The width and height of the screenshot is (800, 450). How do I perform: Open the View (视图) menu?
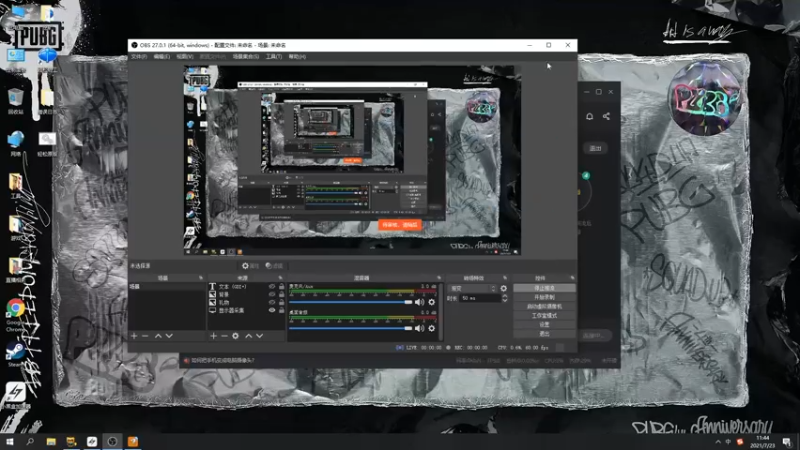click(185, 57)
